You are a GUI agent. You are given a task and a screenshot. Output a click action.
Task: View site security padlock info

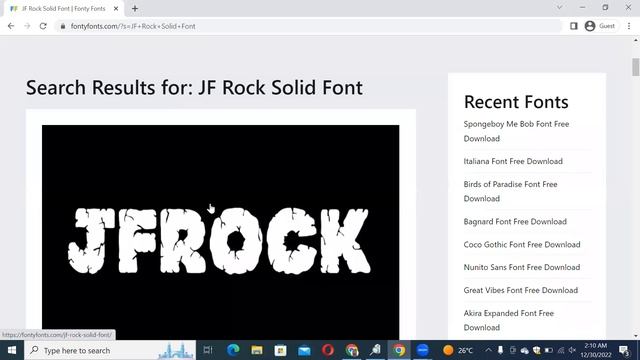coord(62,26)
